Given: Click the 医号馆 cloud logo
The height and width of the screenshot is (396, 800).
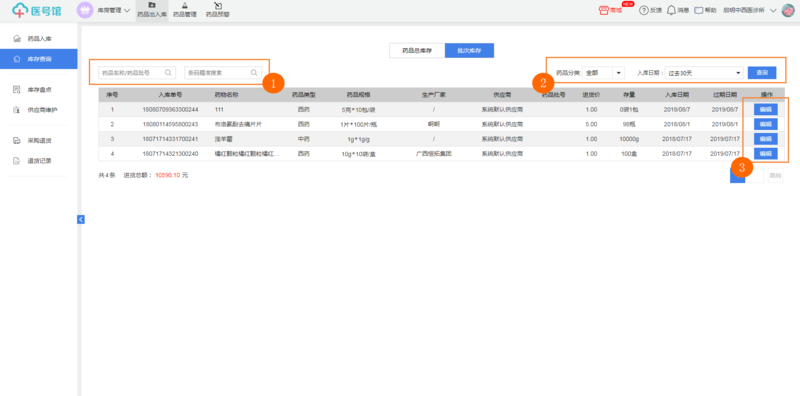Looking at the screenshot, I should (37, 10).
